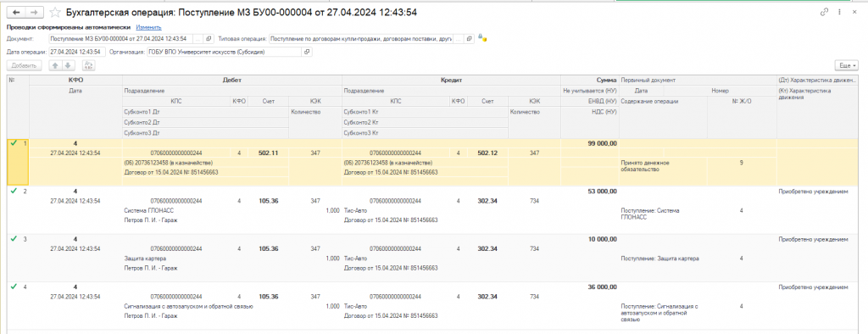The height and width of the screenshot is (334, 868).
Task: Click the toolbar icon next to the move arrows
Action: pos(88,65)
